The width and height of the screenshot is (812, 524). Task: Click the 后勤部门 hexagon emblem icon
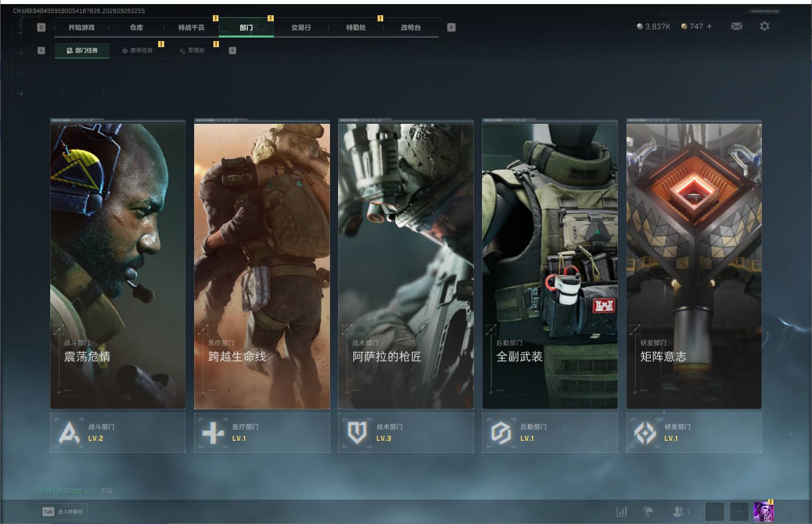501,433
